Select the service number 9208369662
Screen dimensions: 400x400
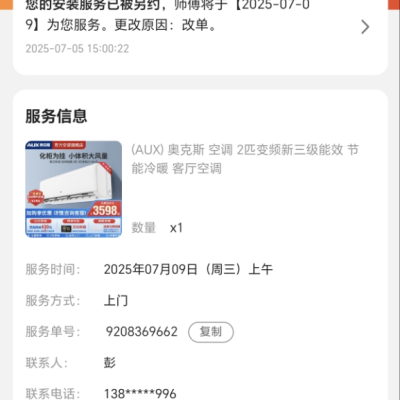[x=141, y=332]
